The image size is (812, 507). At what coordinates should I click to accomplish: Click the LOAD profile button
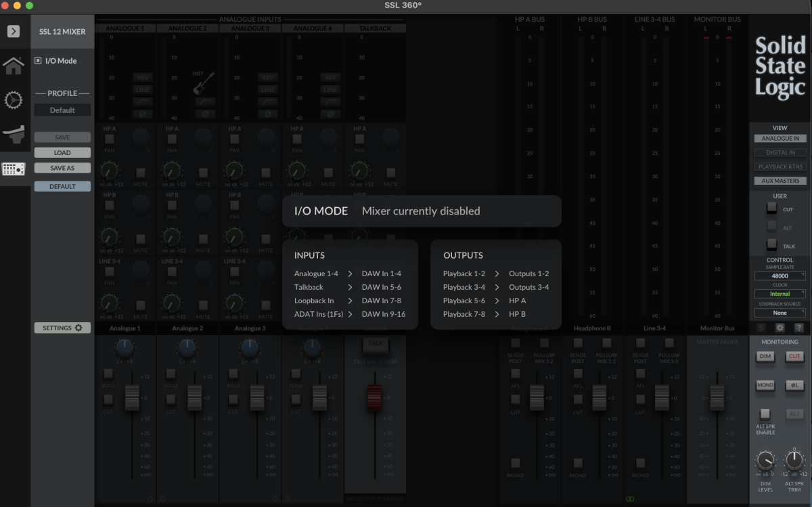pyautogui.click(x=62, y=153)
